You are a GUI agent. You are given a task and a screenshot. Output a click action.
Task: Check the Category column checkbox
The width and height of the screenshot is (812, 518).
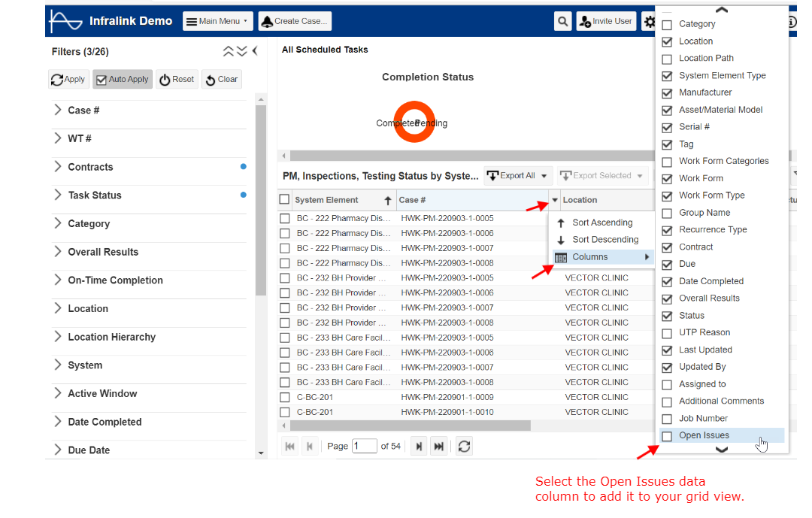pyautogui.click(x=667, y=25)
